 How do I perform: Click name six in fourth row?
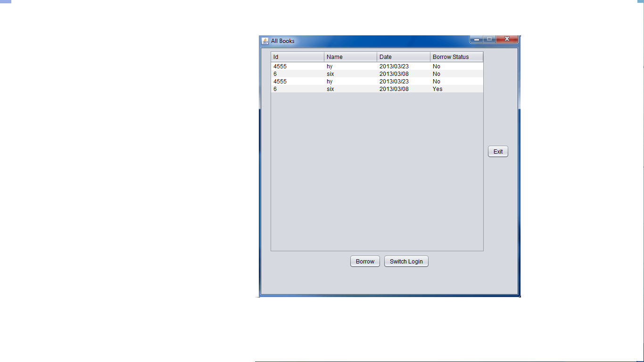[351, 89]
